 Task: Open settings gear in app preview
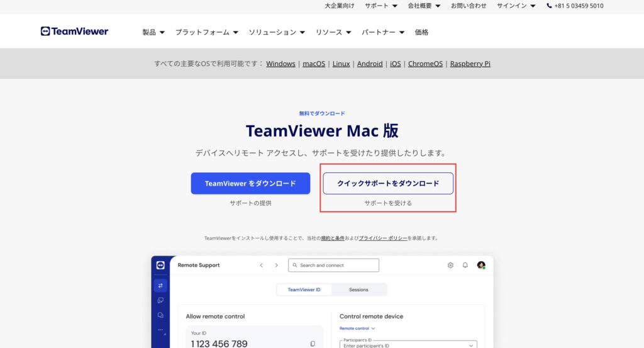[450, 266]
